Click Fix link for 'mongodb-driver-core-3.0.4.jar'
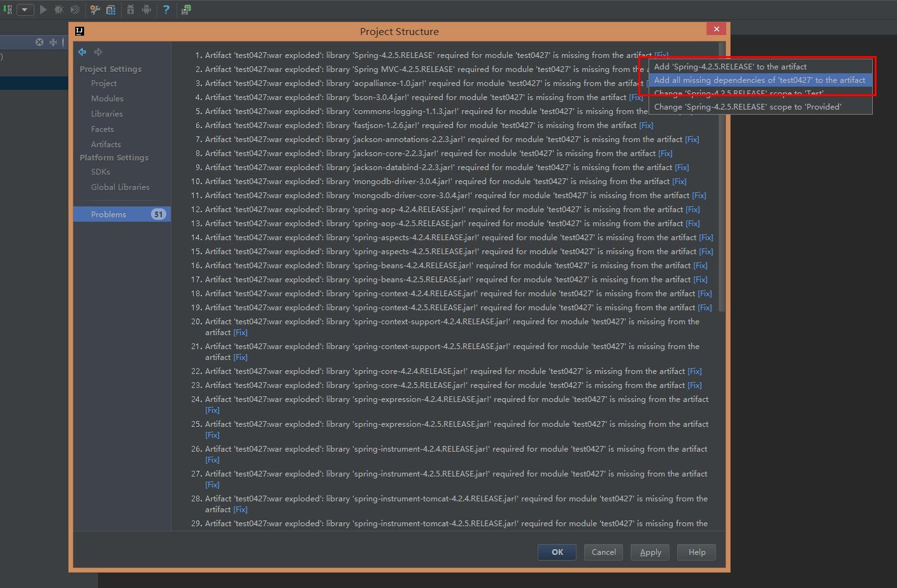Viewport: 897px width, 588px height. [699, 196]
